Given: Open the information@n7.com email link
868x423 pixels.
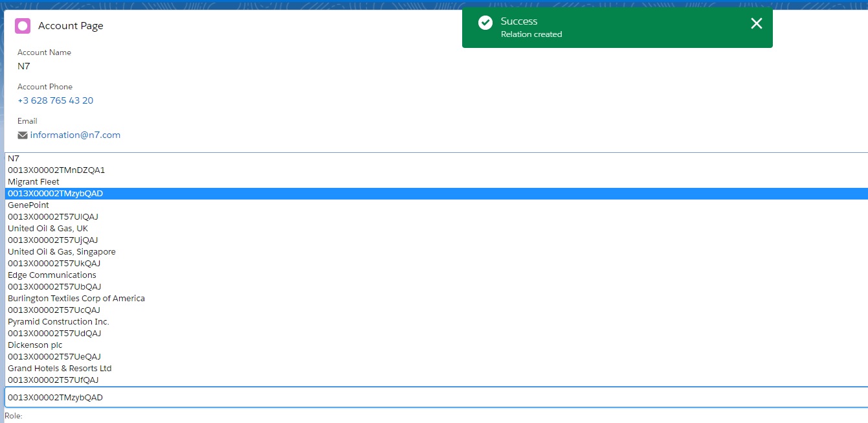Looking at the screenshot, I should 74,135.
